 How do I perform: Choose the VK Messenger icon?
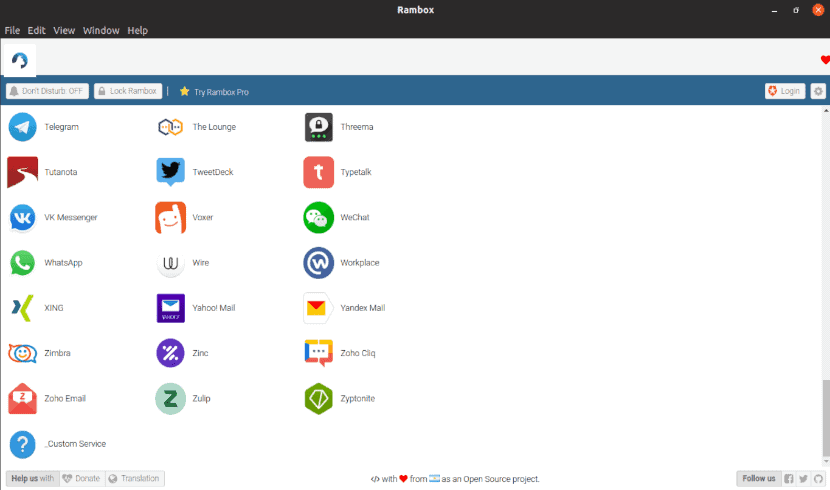(x=22, y=217)
